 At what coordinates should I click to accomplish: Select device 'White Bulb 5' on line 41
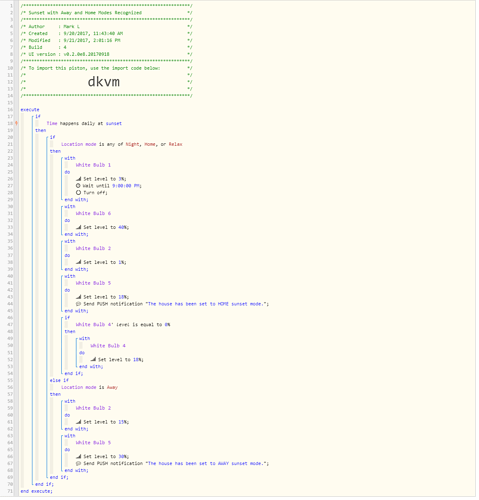(93, 283)
